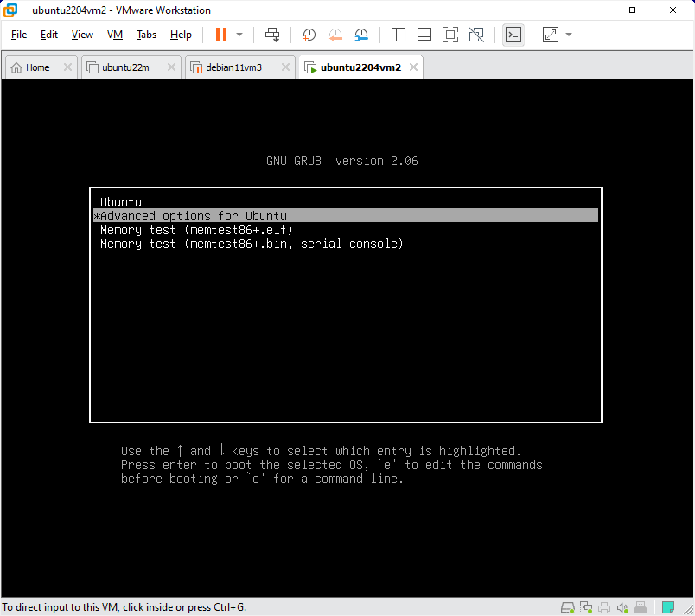
Task: Open the Snapshot Manager
Action: (x=361, y=35)
